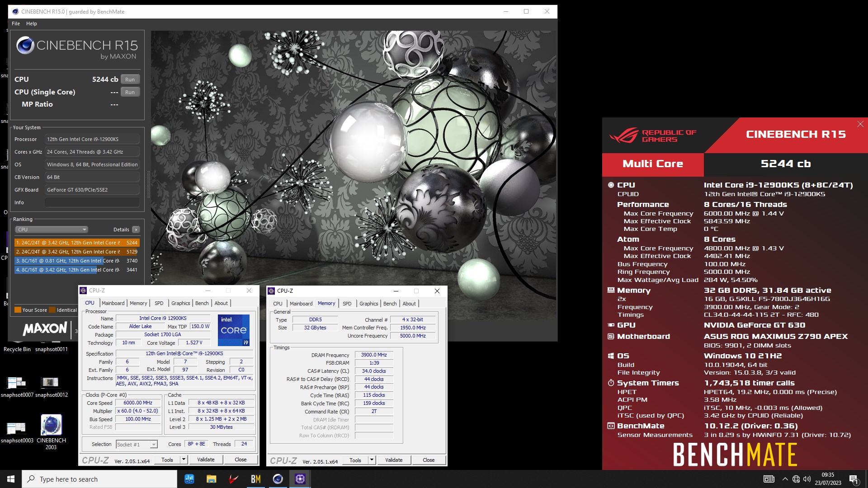Open snaphsot0012 desktop thumbnail
Image resolution: width=868 pixels, height=488 pixels.
coord(51,386)
